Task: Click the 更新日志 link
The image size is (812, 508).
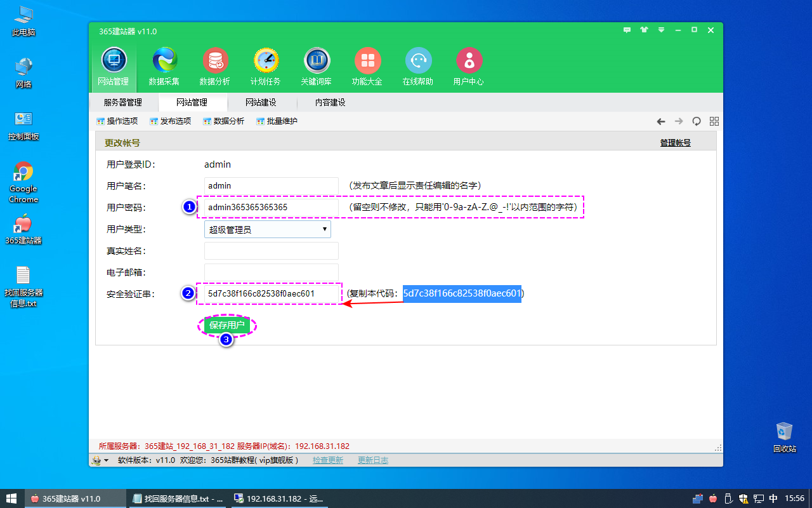Action: tap(373, 460)
